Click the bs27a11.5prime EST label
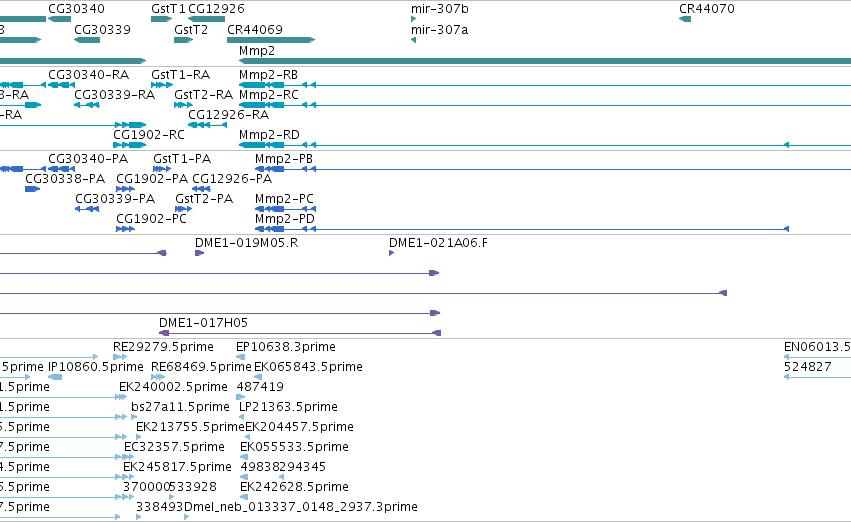851x522 pixels. 180,407
